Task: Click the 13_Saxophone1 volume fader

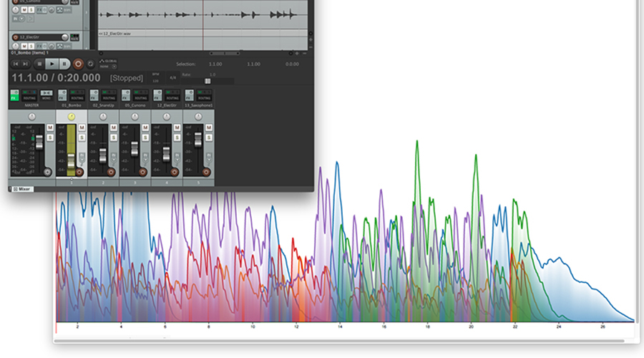Action: click(x=198, y=140)
